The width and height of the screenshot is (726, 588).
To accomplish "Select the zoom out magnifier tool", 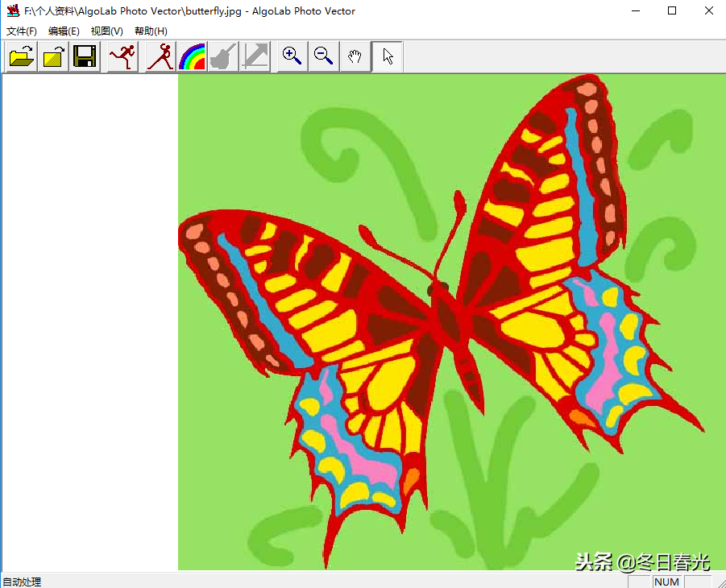I will coord(324,56).
